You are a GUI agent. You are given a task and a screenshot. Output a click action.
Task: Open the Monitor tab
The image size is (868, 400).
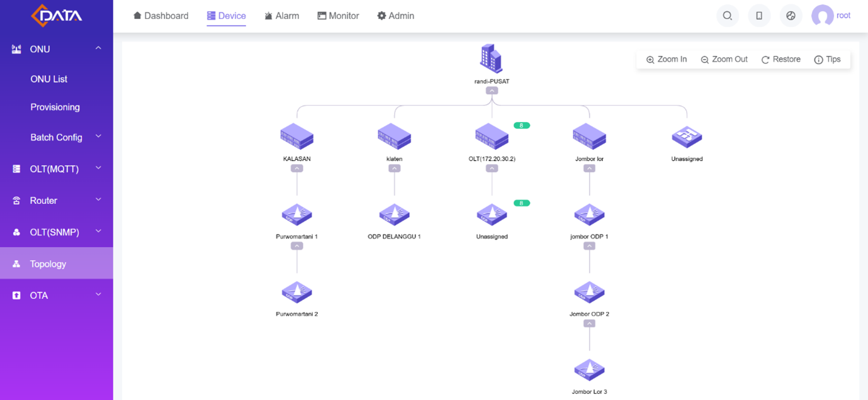point(338,16)
